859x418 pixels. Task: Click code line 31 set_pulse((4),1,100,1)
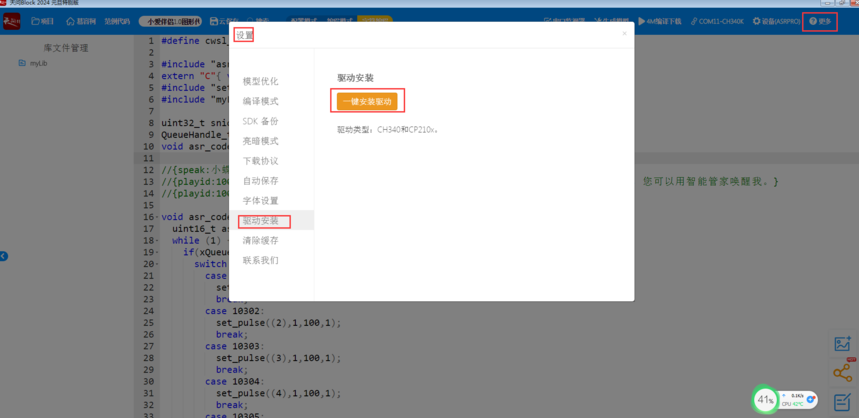pos(278,393)
